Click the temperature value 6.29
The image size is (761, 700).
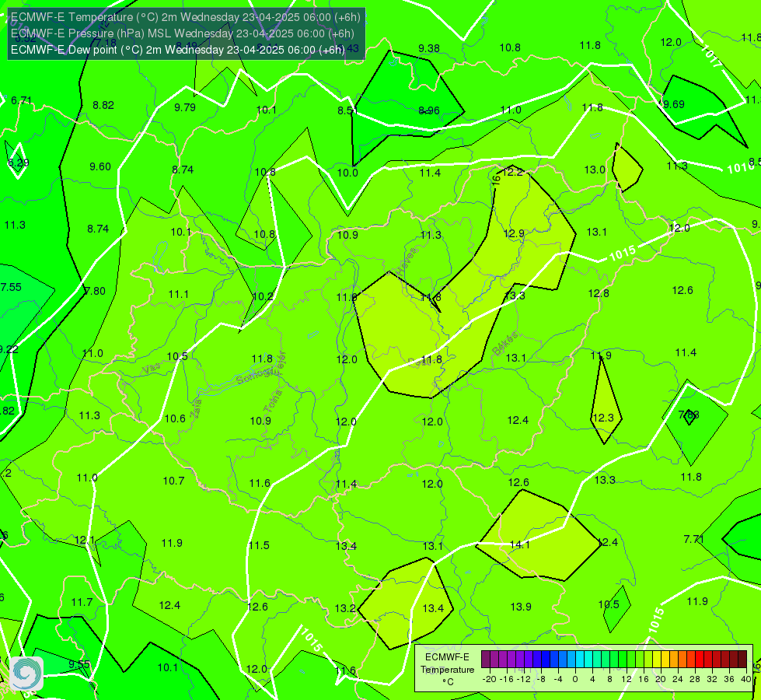(x=19, y=163)
